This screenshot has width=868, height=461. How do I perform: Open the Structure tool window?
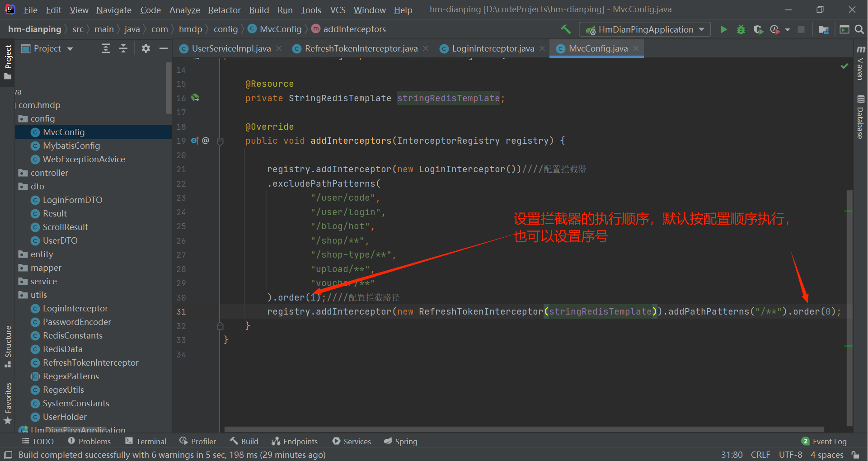(x=8, y=347)
